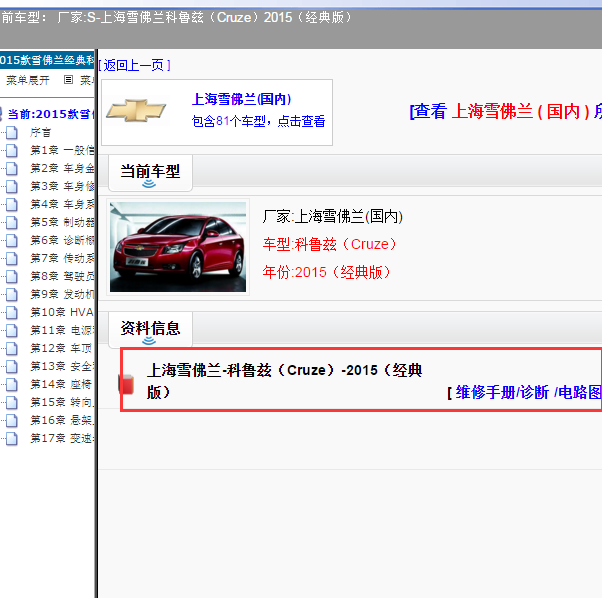602x598 pixels.
Task: Click the page icon for 第16章
Action: click(x=12, y=421)
